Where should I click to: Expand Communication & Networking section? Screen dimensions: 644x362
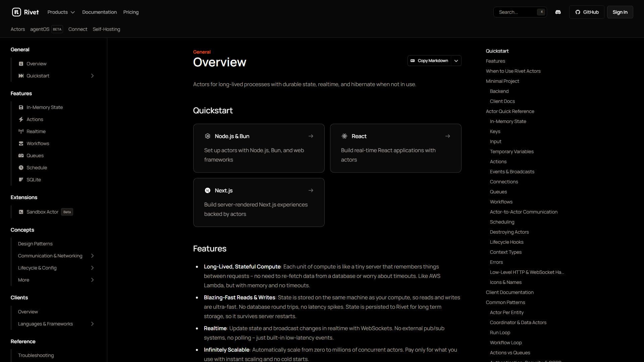pyautogui.click(x=92, y=256)
